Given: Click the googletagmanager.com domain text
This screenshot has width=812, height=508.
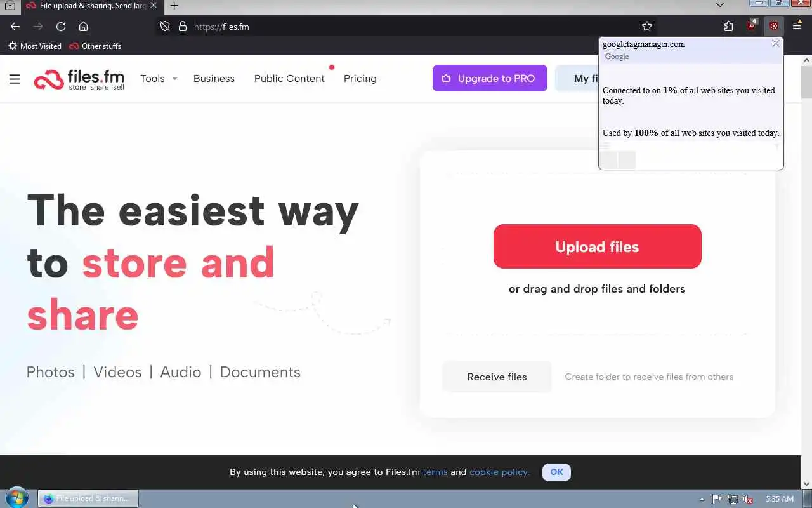Looking at the screenshot, I should pos(644,44).
